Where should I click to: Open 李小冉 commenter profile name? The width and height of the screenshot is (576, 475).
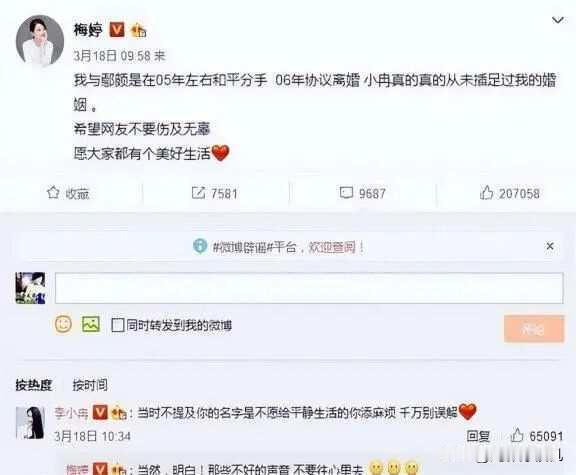pyautogui.click(x=71, y=413)
